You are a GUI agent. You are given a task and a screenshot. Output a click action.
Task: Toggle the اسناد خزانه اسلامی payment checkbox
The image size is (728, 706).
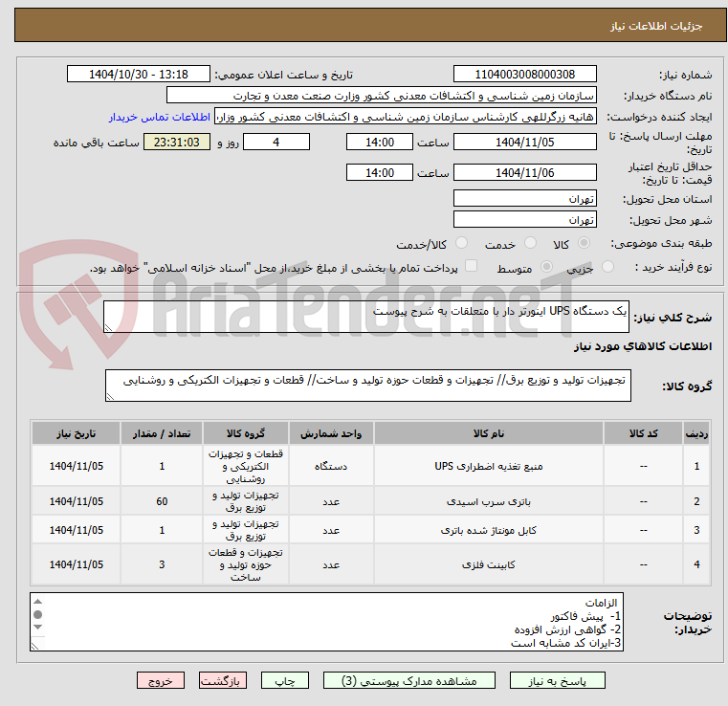[472, 266]
